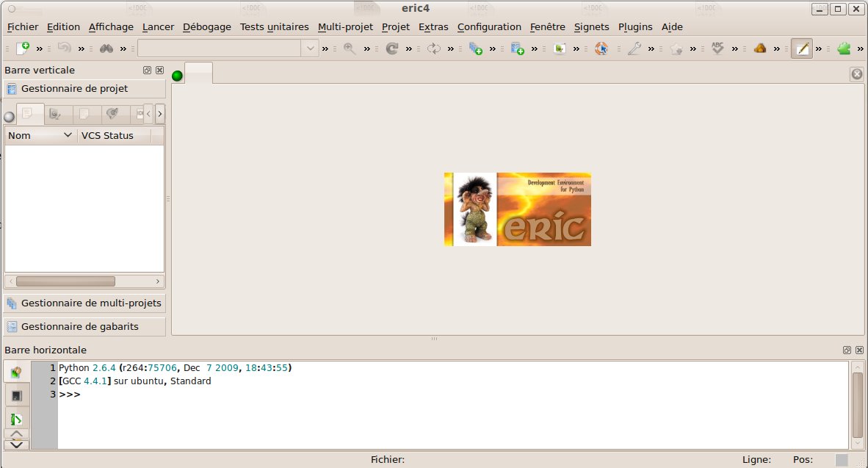868x468 pixels.
Task: Open the Gestionnaire de gabarits section
Action: [84, 327]
